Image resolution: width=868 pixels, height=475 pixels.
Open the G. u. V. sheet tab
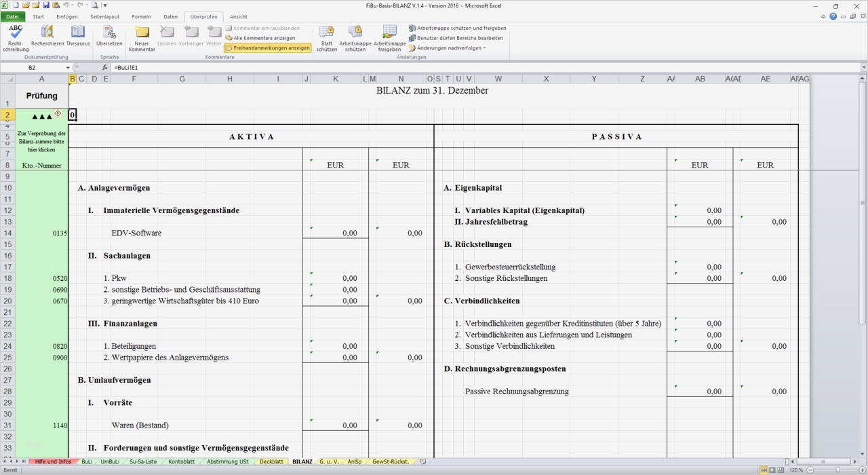click(x=328, y=461)
